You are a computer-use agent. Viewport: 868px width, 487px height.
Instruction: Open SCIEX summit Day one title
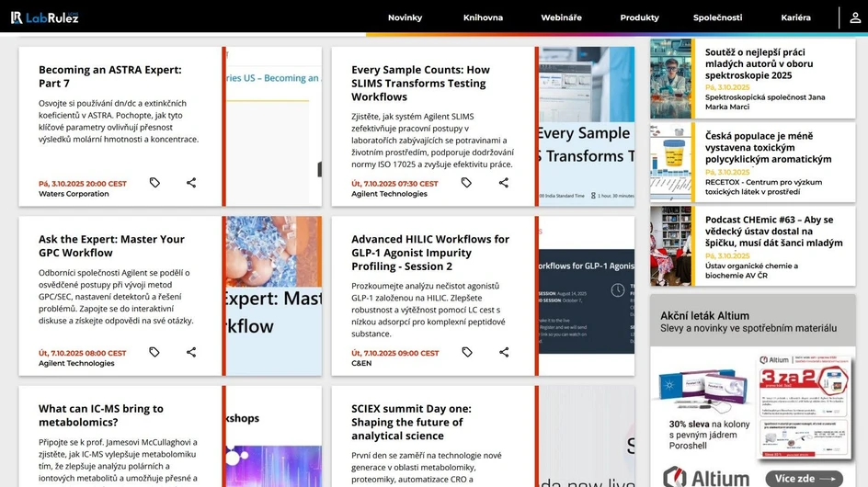(411, 422)
